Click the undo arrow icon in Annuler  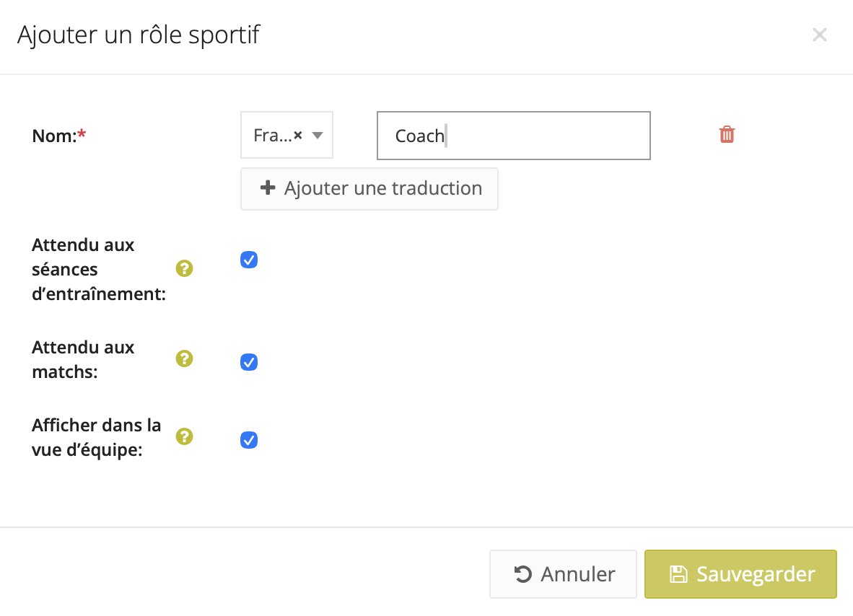[523, 574]
